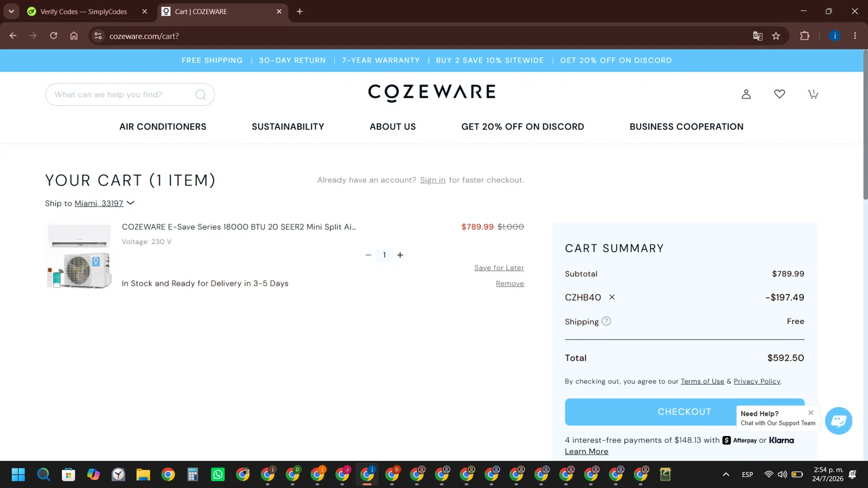Open the BUSINESS COOPERATION menu item

[x=686, y=127]
